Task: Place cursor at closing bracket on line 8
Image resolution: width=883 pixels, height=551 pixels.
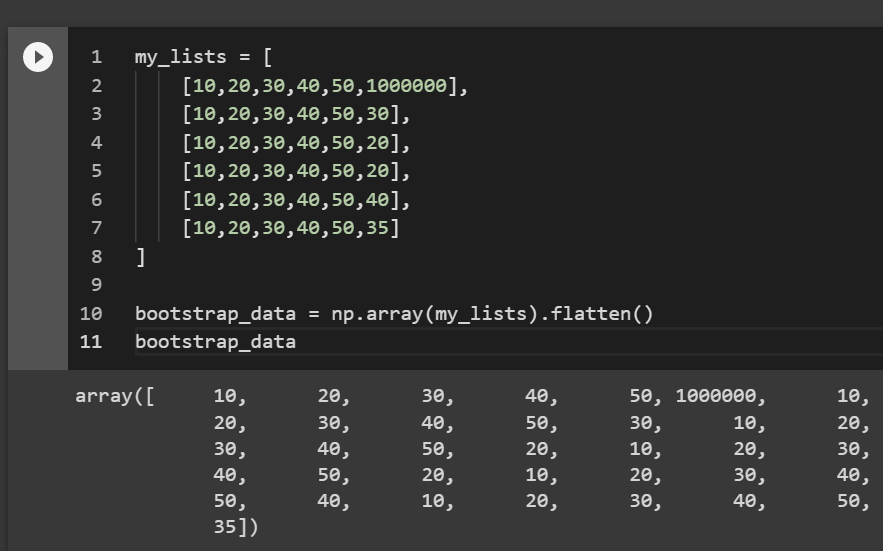Action: pyautogui.click(x=140, y=257)
